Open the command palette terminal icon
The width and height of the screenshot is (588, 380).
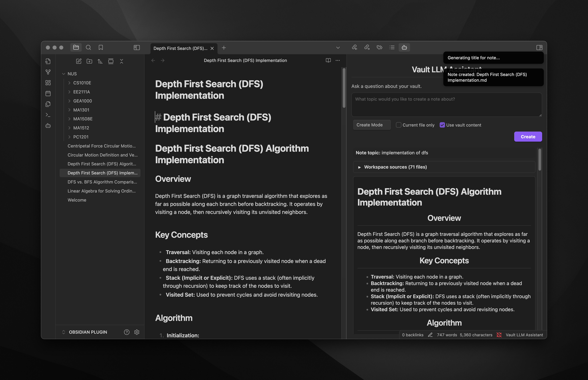[48, 115]
